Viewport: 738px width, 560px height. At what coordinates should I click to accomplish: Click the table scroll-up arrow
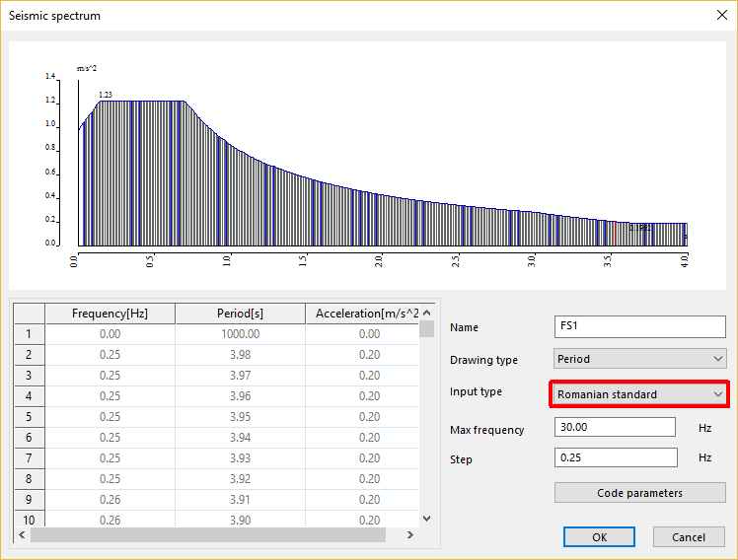click(427, 313)
